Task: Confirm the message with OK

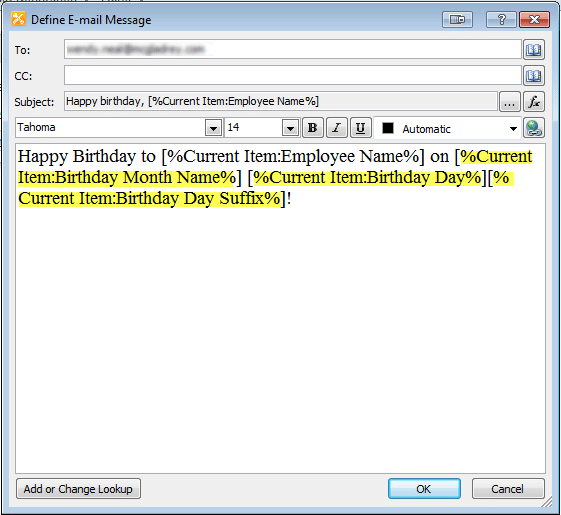Action: pyautogui.click(x=424, y=489)
